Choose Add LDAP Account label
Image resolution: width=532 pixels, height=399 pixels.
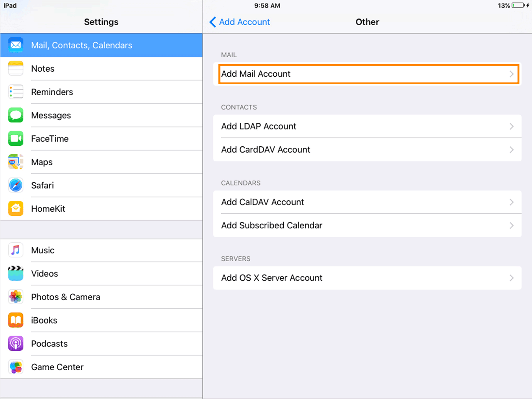pos(259,126)
